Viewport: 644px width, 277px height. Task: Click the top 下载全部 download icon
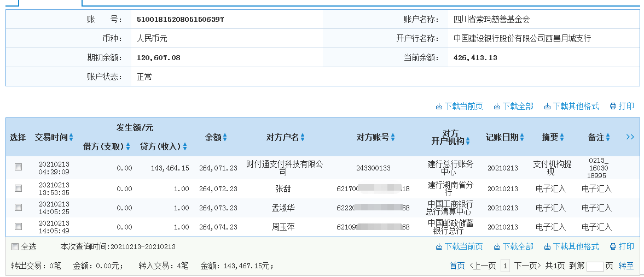[497, 107]
